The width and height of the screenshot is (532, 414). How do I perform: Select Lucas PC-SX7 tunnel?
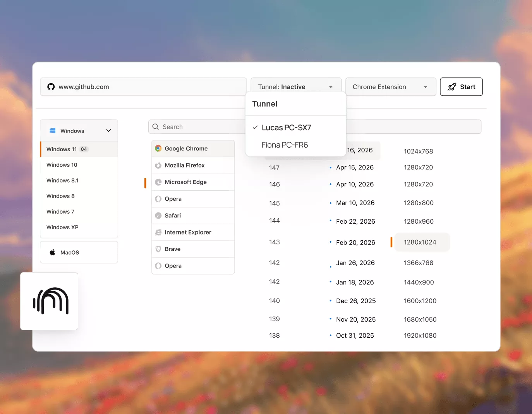(x=296, y=128)
